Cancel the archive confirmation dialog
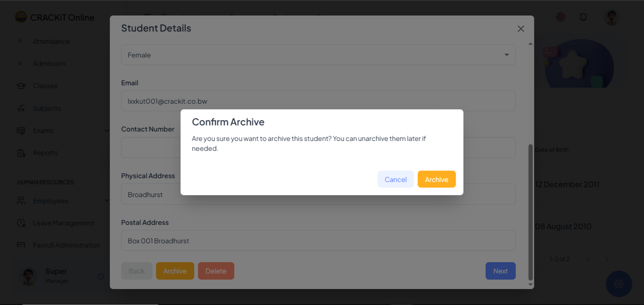This screenshot has height=305, width=644. 395,179
